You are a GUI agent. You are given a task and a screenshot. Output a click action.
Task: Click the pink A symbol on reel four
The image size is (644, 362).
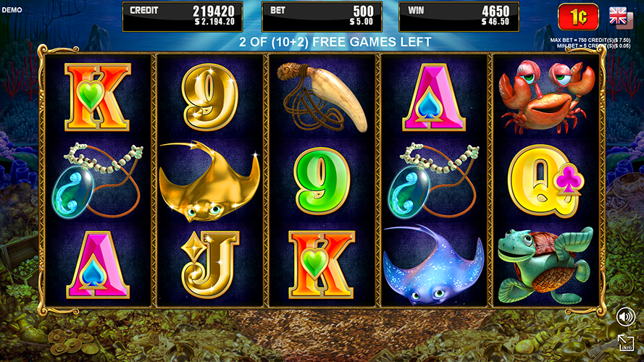(434, 97)
